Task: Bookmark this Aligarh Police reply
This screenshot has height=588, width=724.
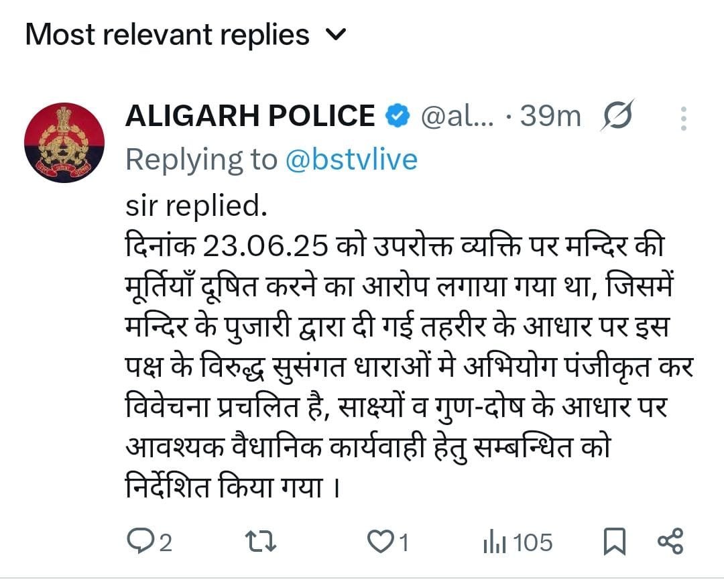Action: pos(614,541)
